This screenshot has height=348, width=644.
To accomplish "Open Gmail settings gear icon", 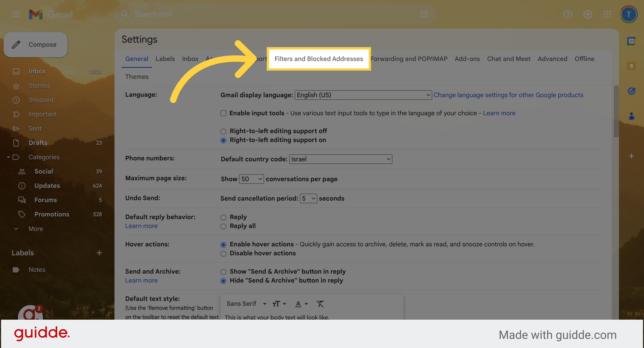I will [587, 14].
